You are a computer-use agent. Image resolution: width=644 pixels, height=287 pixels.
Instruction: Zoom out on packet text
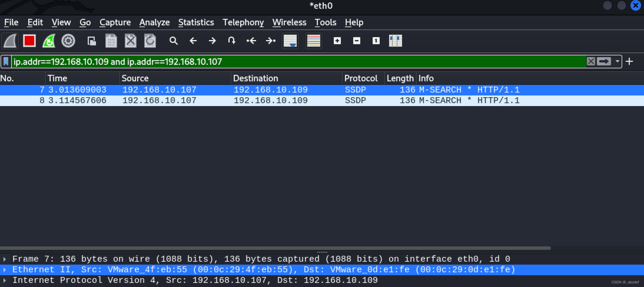(x=357, y=41)
